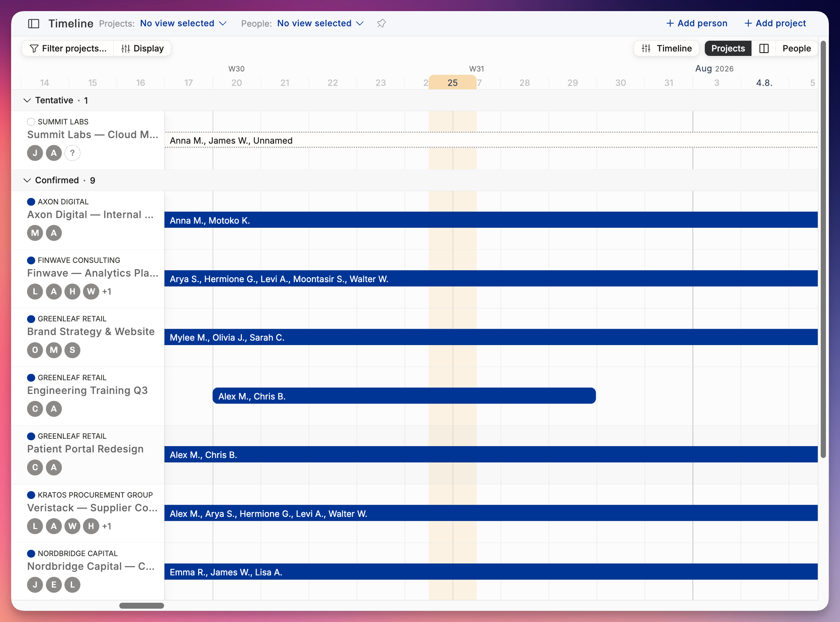840x622 pixels.
Task: Open Summit Labs — Cloud M... project
Action: (93, 135)
